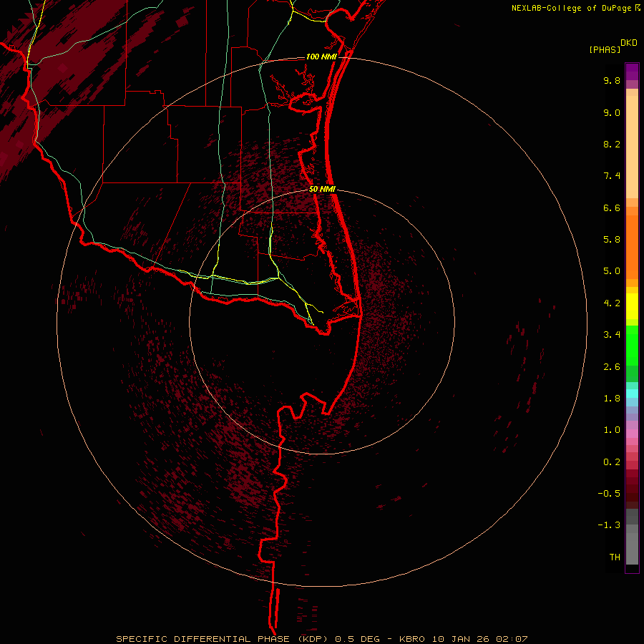Click the DKD label above the color scale
The image size is (644, 644).
click(x=629, y=43)
